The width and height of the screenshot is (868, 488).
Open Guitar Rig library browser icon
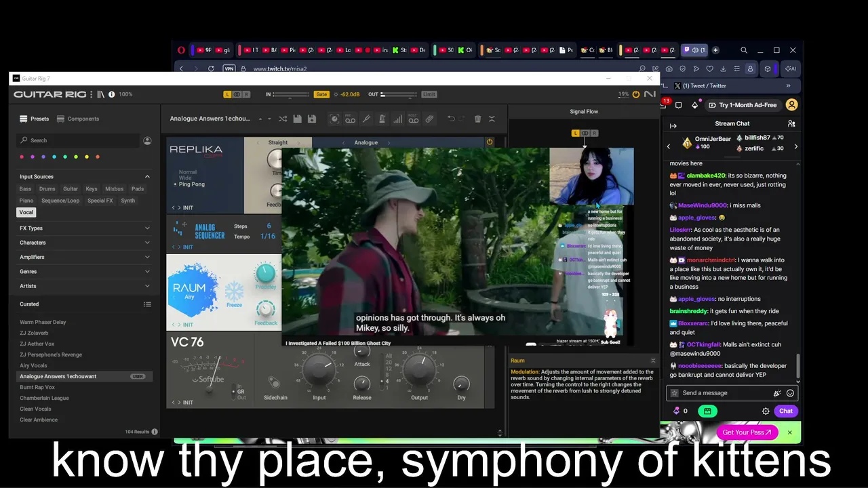[x=100, y=94]
